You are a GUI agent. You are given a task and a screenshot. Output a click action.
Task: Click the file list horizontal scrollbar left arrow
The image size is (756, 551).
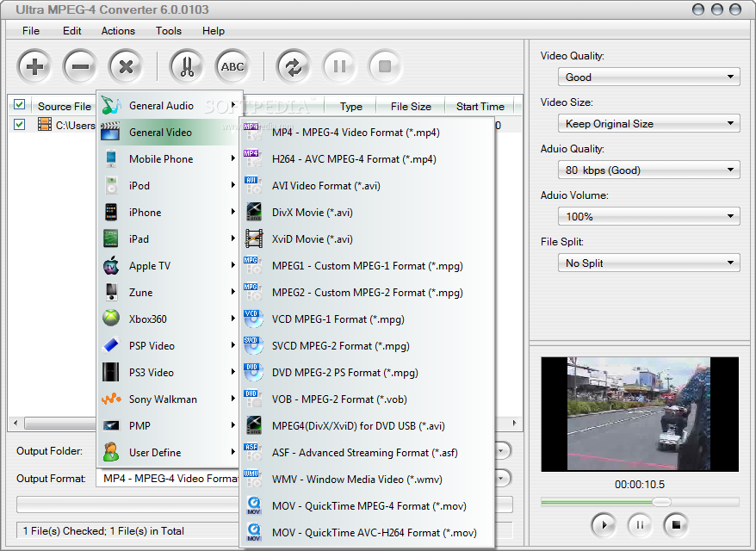(x=15, y=424)
